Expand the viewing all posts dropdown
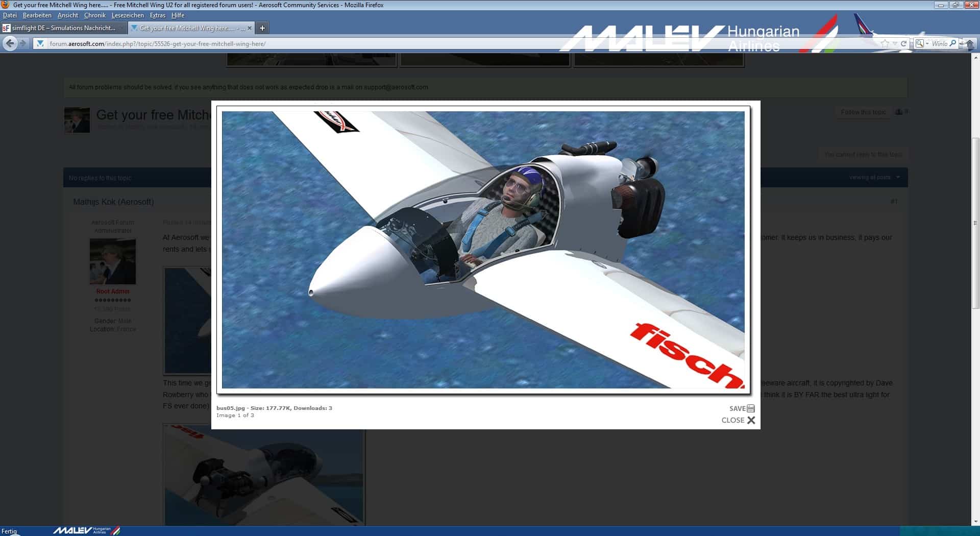This screenshot has height=536, width=980. [874, 178]
